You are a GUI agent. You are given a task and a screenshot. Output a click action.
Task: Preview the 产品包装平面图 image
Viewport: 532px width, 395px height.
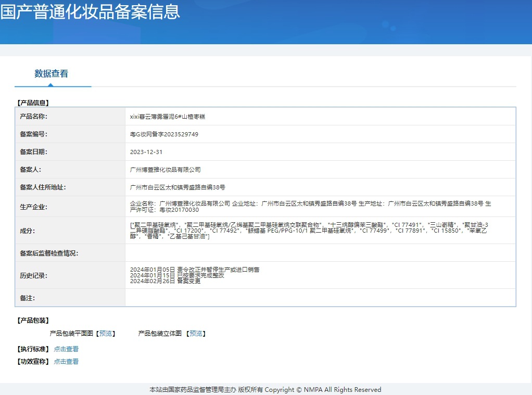106,334
